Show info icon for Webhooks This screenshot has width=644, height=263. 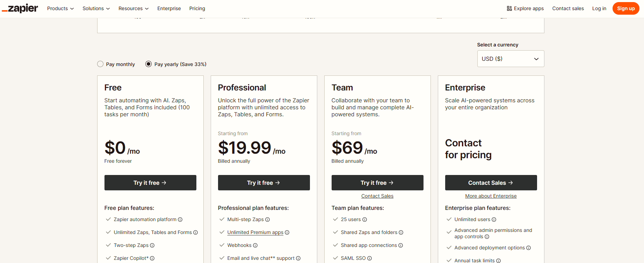tap(255, 245)
